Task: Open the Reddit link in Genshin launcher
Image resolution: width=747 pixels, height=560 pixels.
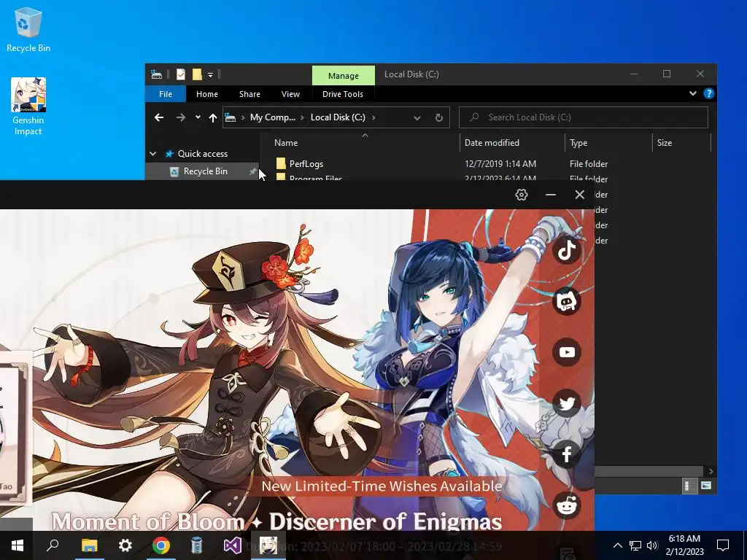Action: [x=566, y=505]
